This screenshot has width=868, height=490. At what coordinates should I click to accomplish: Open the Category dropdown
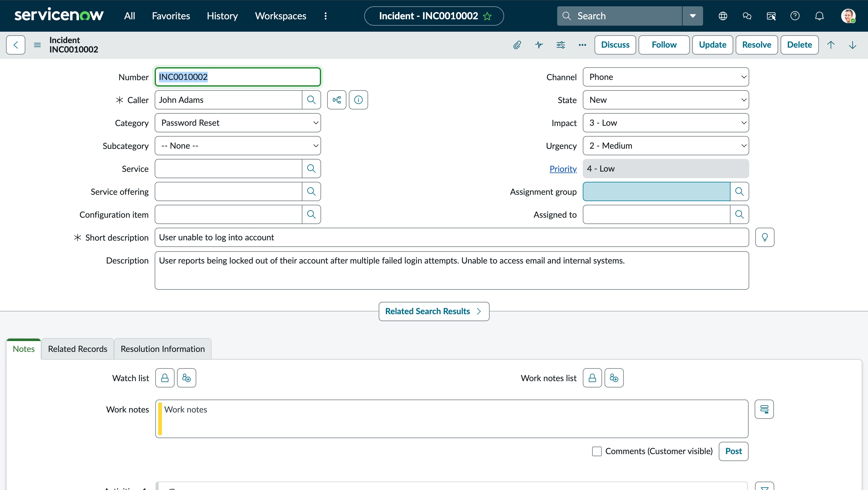pos(238,123)
